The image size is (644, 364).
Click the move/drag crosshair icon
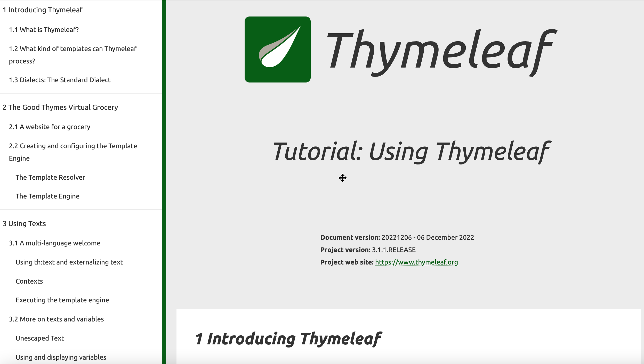tap(343, 178)
